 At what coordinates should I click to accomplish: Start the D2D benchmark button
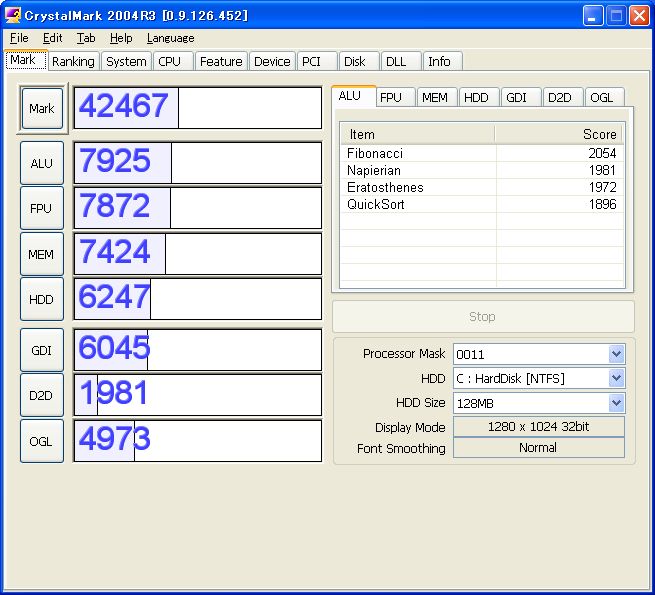click(x=42, y=395)
